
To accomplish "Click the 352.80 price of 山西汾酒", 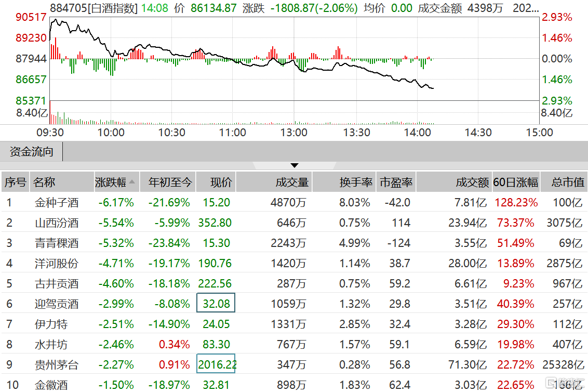I will pos(215,223).
